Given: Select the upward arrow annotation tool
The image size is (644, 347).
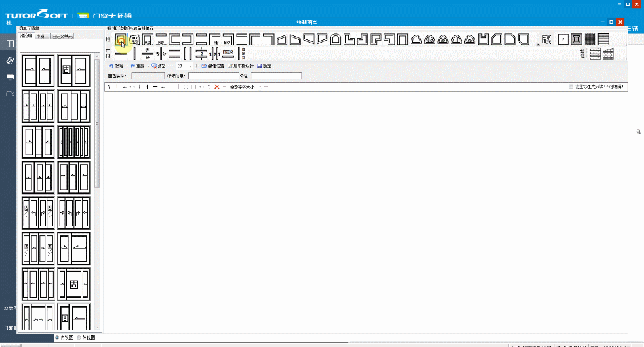Looking at the screenshot, I should click(209, 87).
